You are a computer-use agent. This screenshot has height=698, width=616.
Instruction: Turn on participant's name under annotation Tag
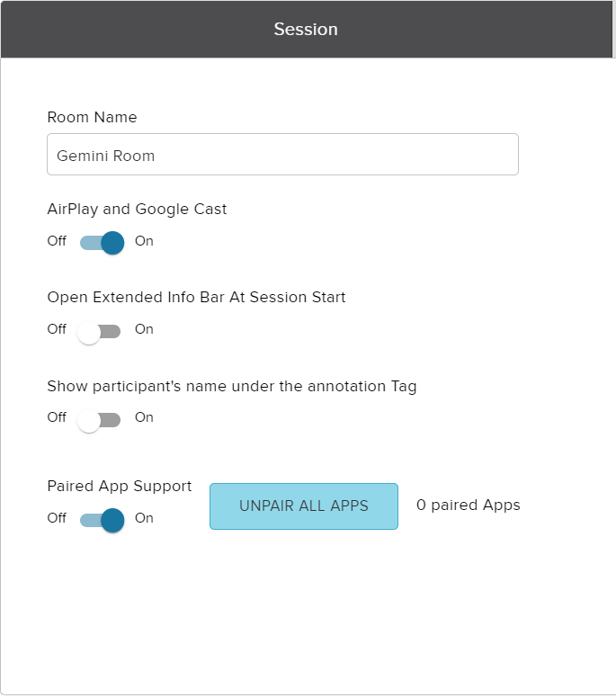[x=99, y=419]
